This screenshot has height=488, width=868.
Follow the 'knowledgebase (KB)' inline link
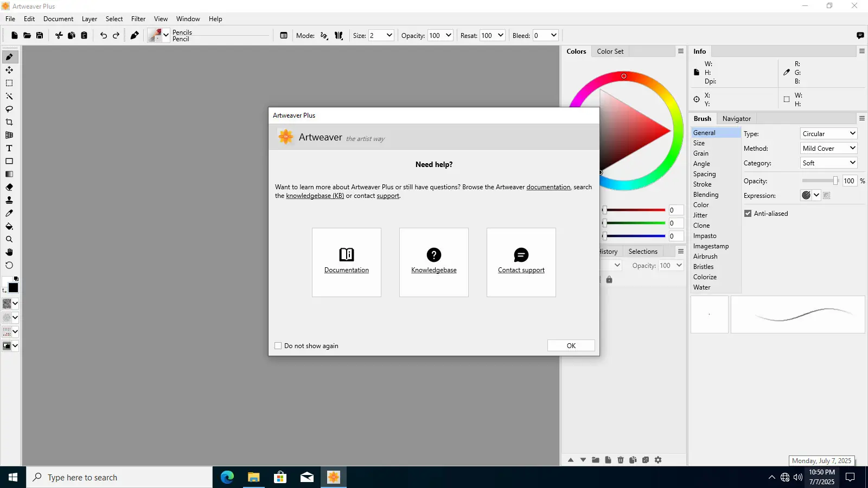click(x=315, y=196)
